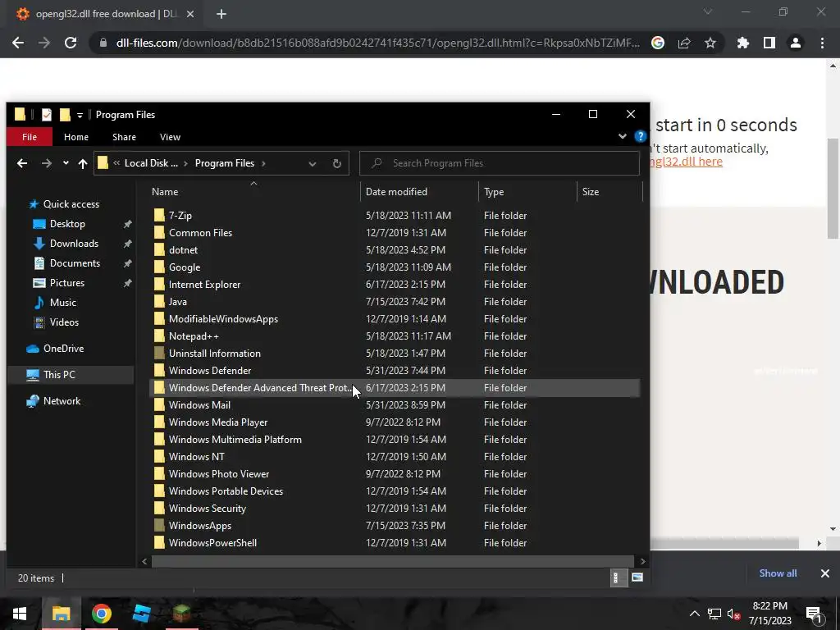Viewport: 840px width, 630px height.
Task: Open the Share ribbon tab
Action: pos(124,137)
